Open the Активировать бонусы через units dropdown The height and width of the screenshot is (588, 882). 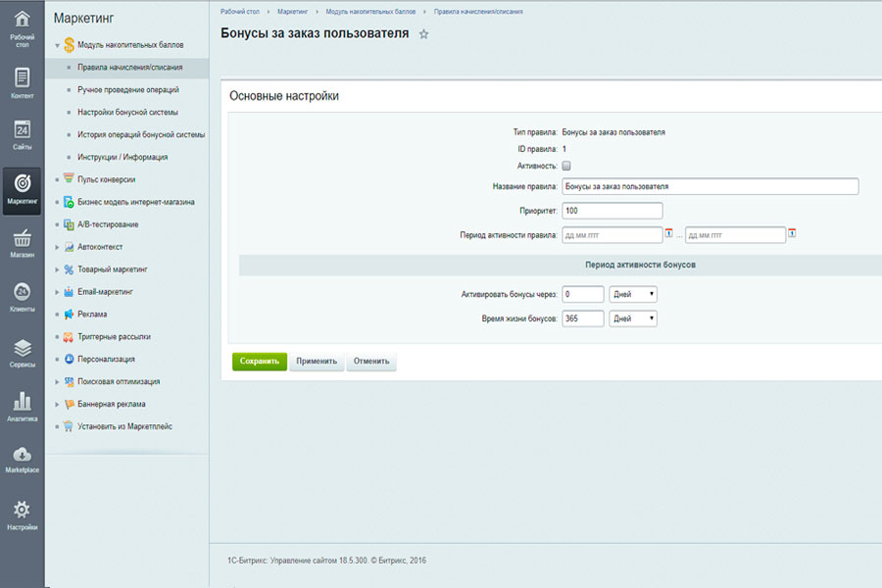(x=633, y=294)
